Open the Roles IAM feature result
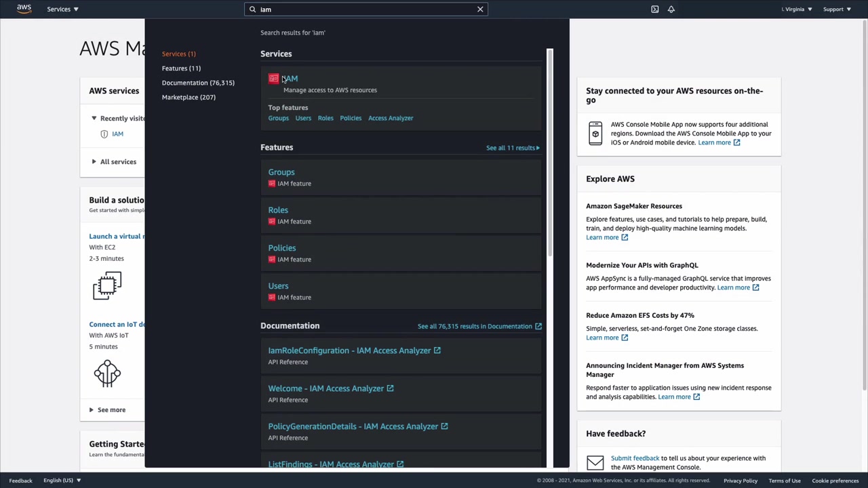Image resolution: width=868 pixels, height=488 pixels. pos(278,210)
